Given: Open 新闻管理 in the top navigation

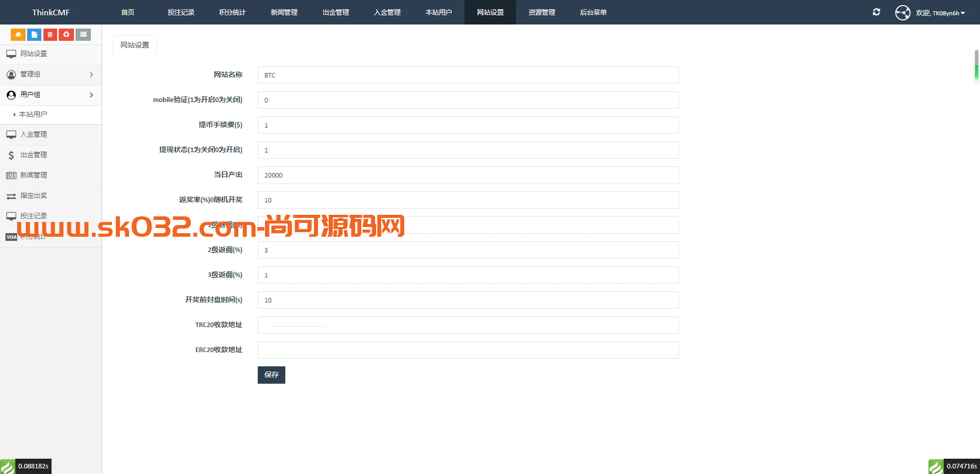Looking at the screenshot, I should pyautogui.click(x=284, y=12).
